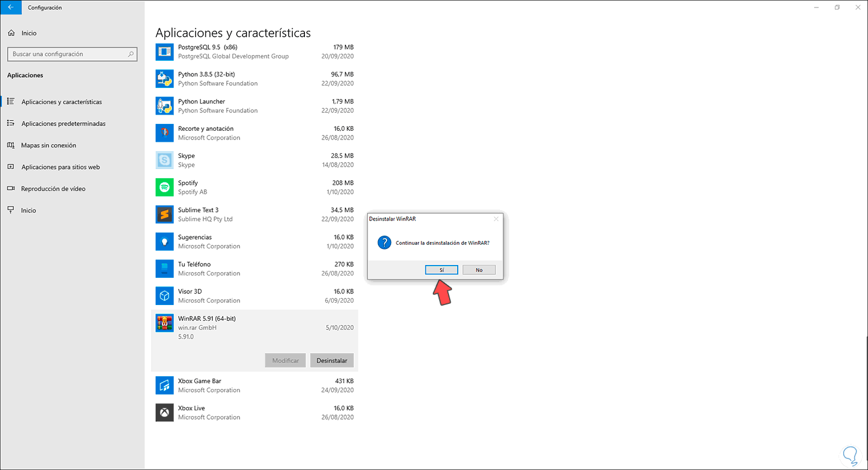
Task: Open Aplicaciones para sitios web
Action: (x=61, y=167)
